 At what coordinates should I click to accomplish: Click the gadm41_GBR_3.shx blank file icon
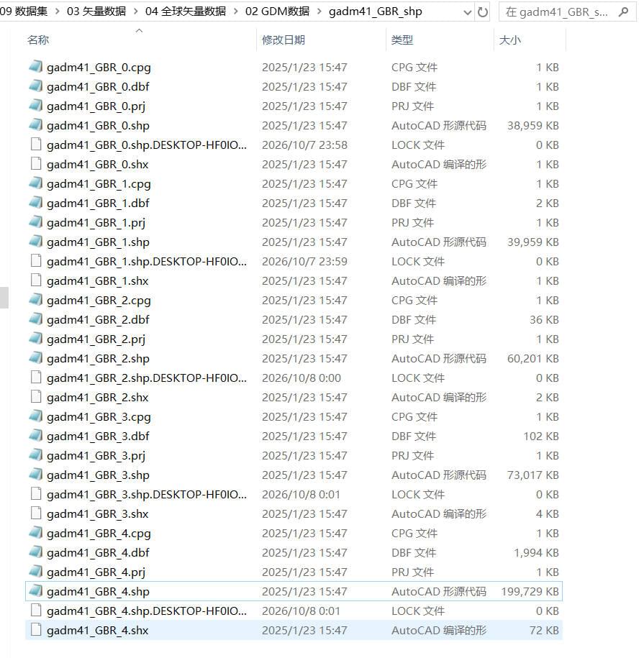36,513
